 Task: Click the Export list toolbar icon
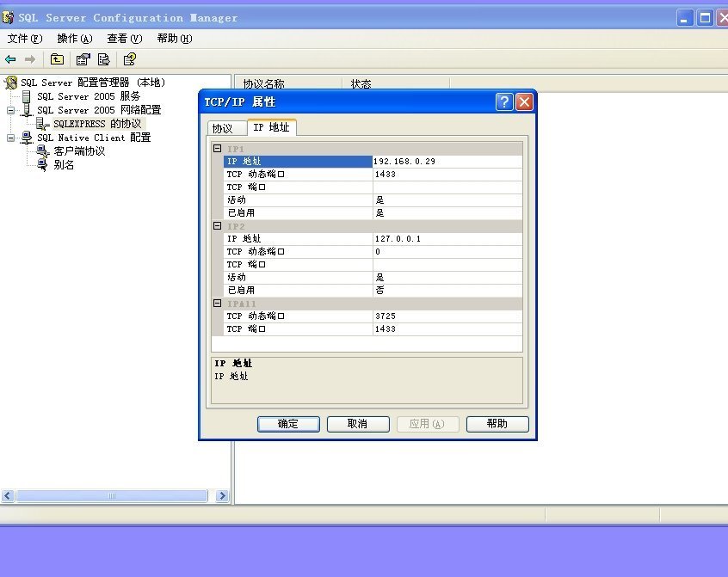pyautogui.click(x=104, y=59)
